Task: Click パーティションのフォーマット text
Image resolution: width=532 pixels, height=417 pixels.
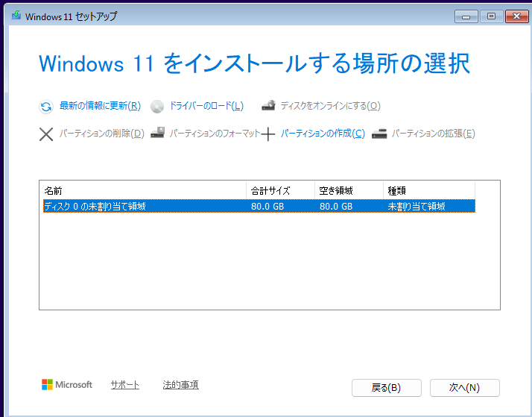Action: [215, 134]
